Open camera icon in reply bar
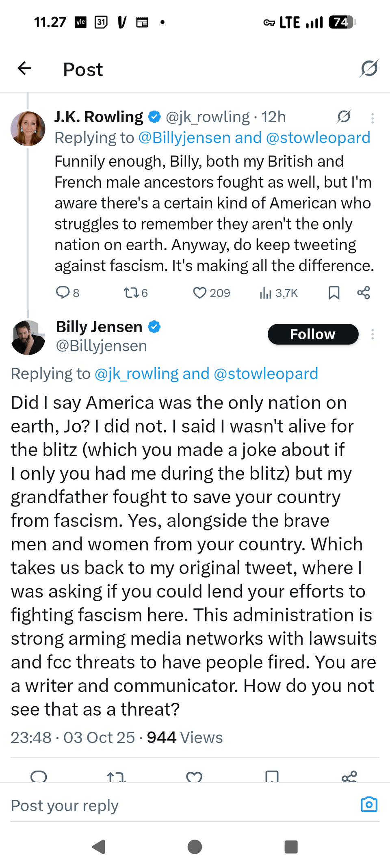 [369, 804]
